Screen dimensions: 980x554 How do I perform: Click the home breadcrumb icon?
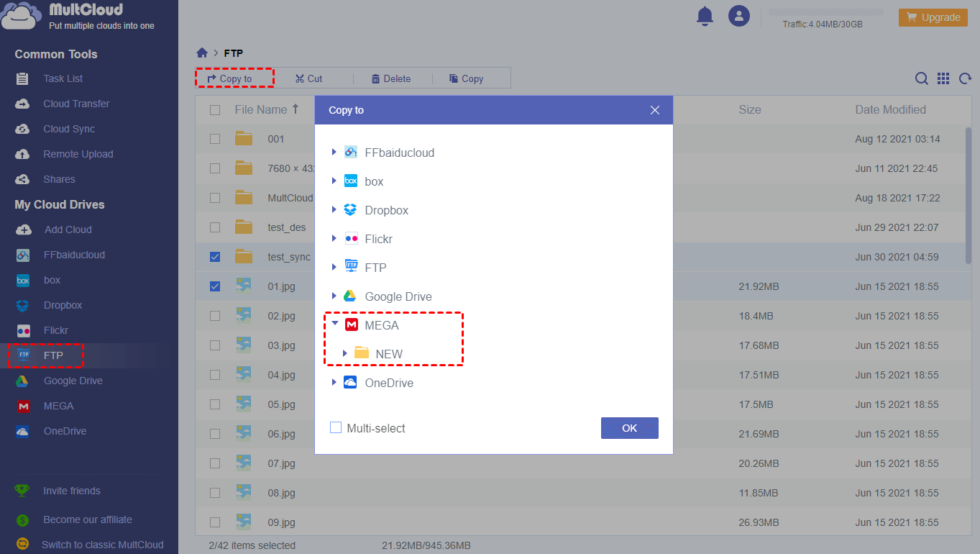tap(202, 53)
